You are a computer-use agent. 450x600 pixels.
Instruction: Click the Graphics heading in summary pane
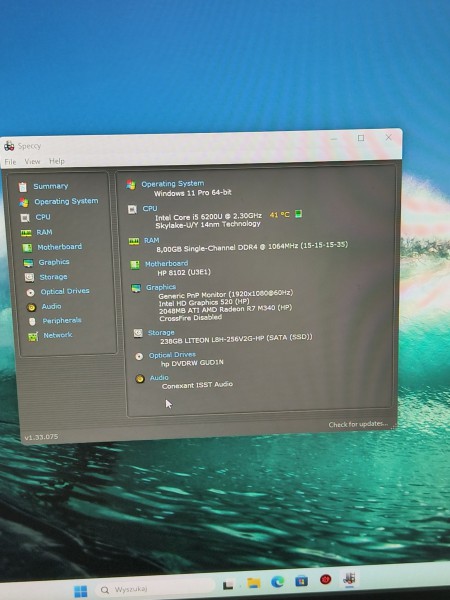(161, 287)
